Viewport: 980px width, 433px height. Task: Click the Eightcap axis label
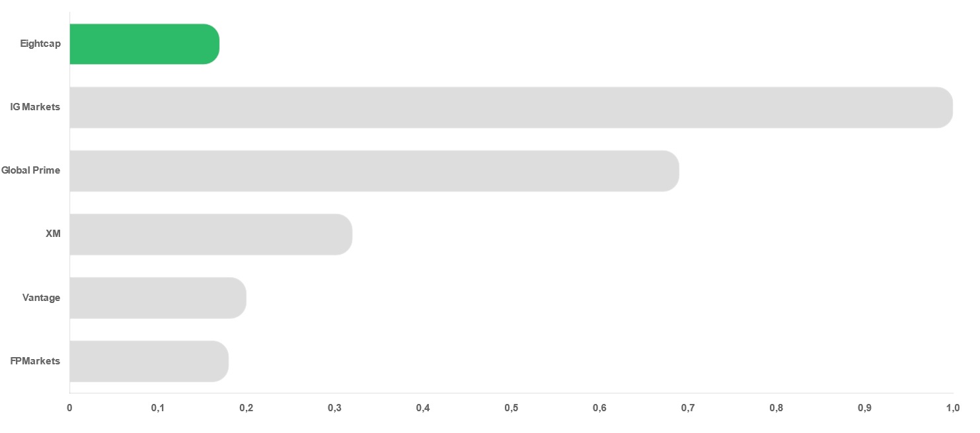pyautogui.click(x=40, y=44)
